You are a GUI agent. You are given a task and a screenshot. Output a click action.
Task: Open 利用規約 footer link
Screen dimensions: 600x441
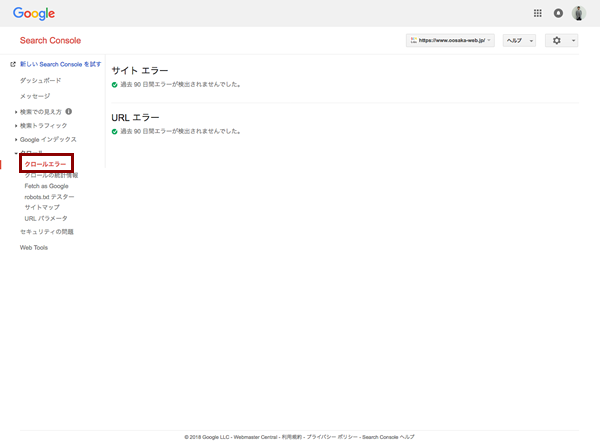pos(292,437)
